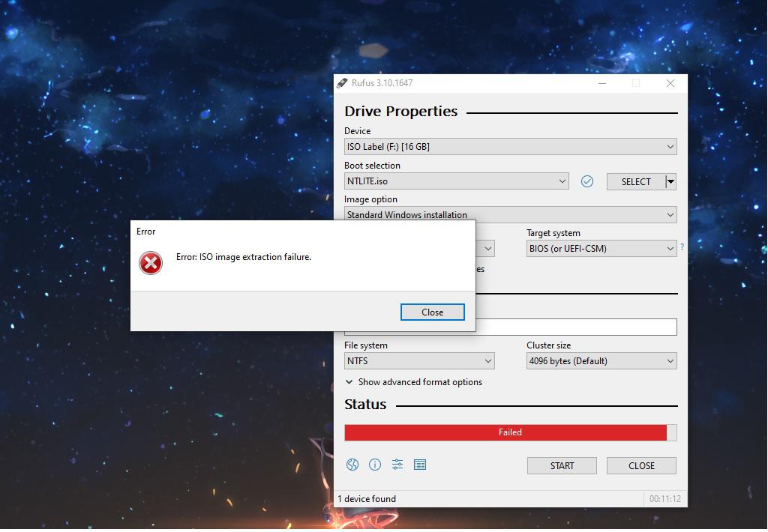The width and height of the screenshot is (768, 532).
Task: Open the language globe icon
Action: click(352, 465)
